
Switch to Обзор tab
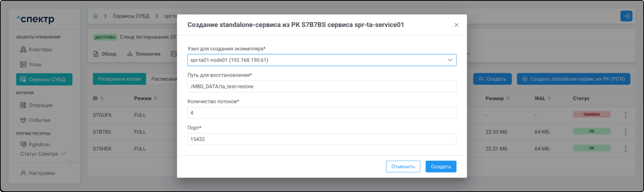click(105, 54)
